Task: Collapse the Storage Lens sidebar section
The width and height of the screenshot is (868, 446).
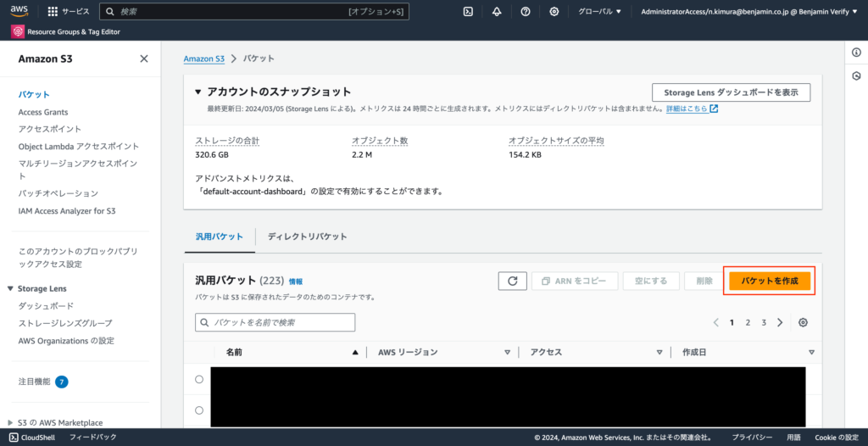Action: pyautogui.click(x=10, y=288)
